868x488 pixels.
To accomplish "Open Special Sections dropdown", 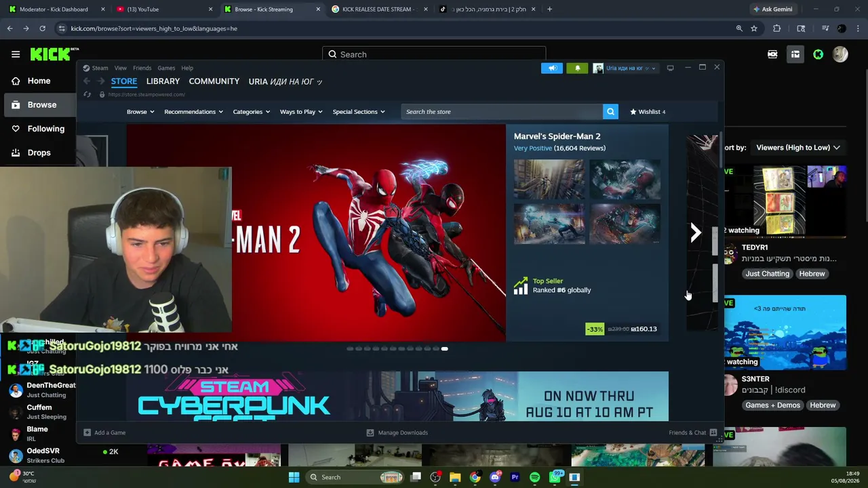I will pos(359,112).
